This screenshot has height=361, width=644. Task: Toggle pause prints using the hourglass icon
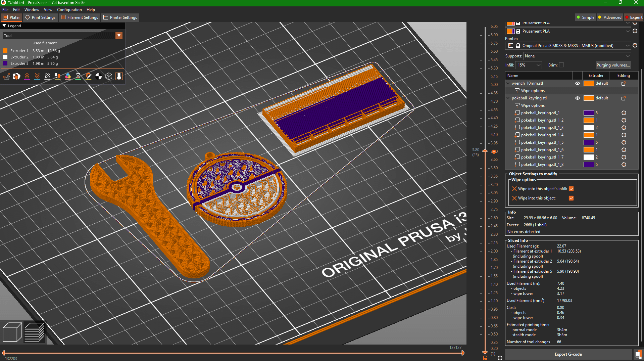(78, 76)
